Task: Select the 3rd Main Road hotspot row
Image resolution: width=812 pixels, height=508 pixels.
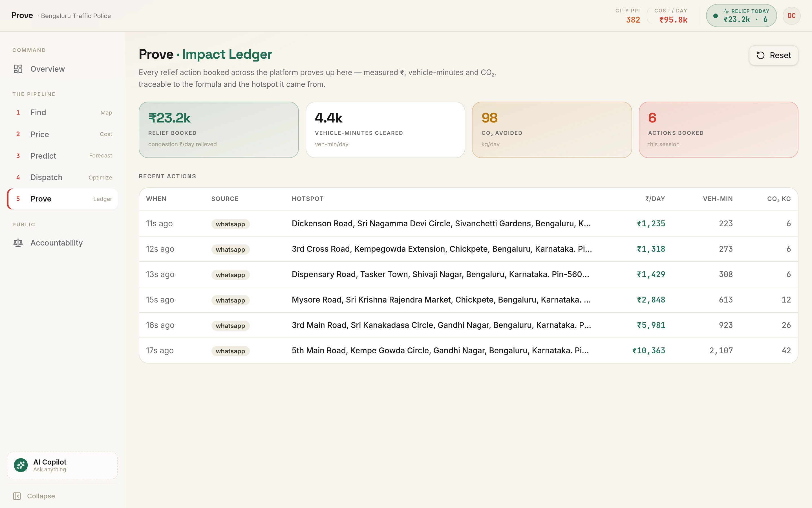Action: point(468,325)
